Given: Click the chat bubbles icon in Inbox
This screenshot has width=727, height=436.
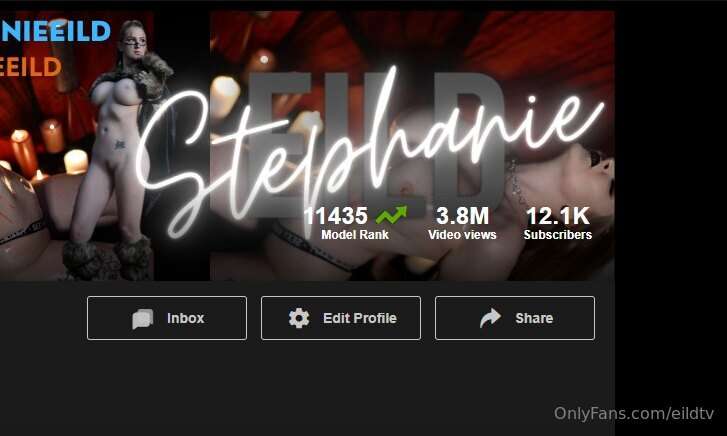Looking at the screenshot, I should [x=142, y=319].
